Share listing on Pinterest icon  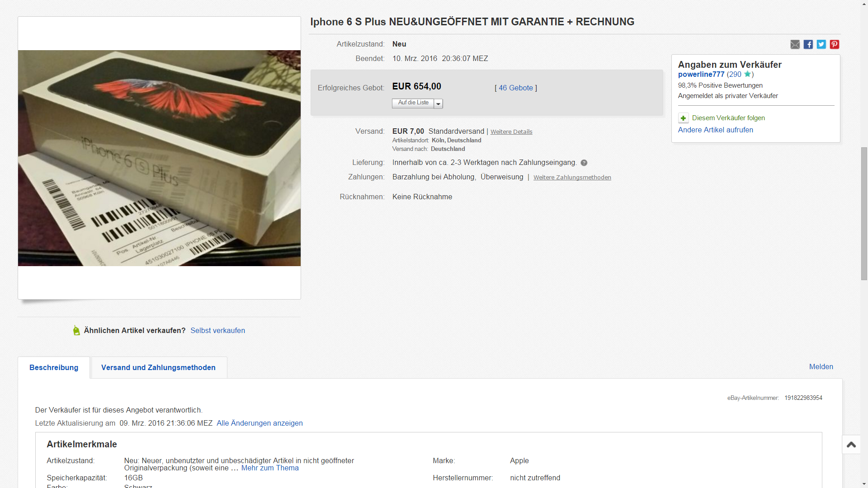834,44
